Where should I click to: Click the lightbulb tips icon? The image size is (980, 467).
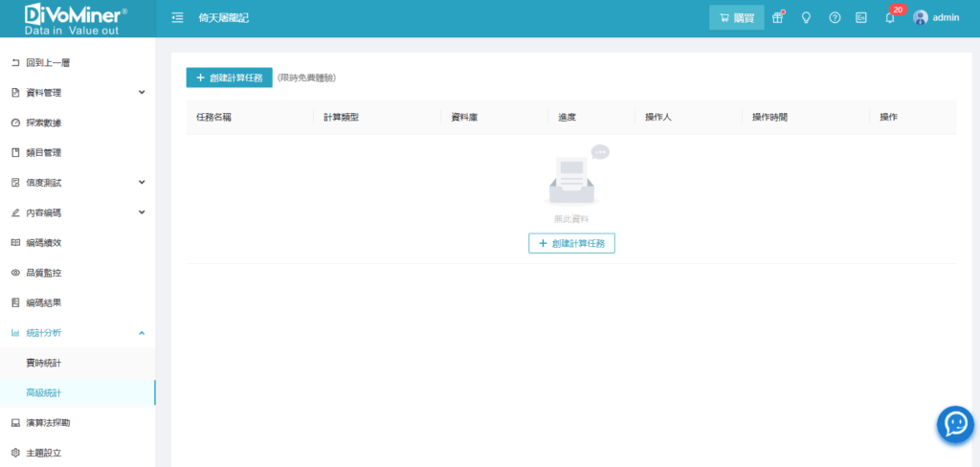806,17
